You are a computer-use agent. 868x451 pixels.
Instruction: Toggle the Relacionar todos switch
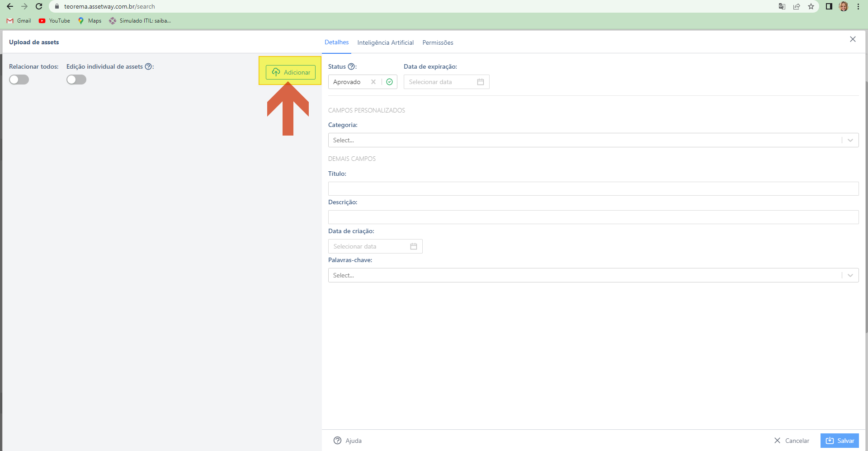pyautogui.click(x=19, y=80)
